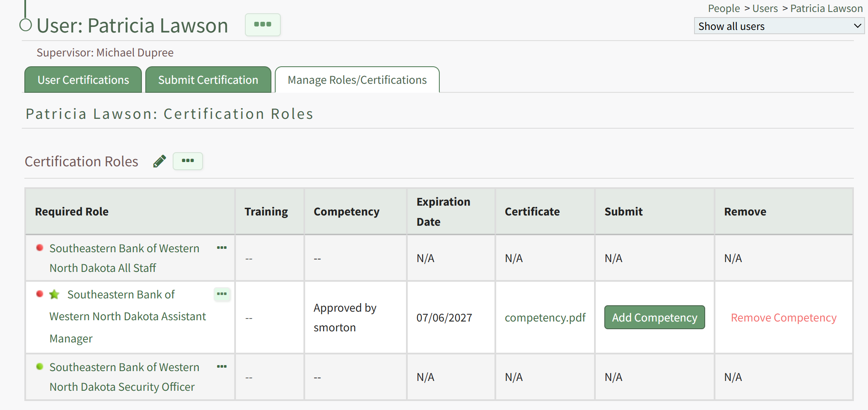The image size is (868, 410).
Task: Open the Security Officer role link
Action: [x=124, y=377]
